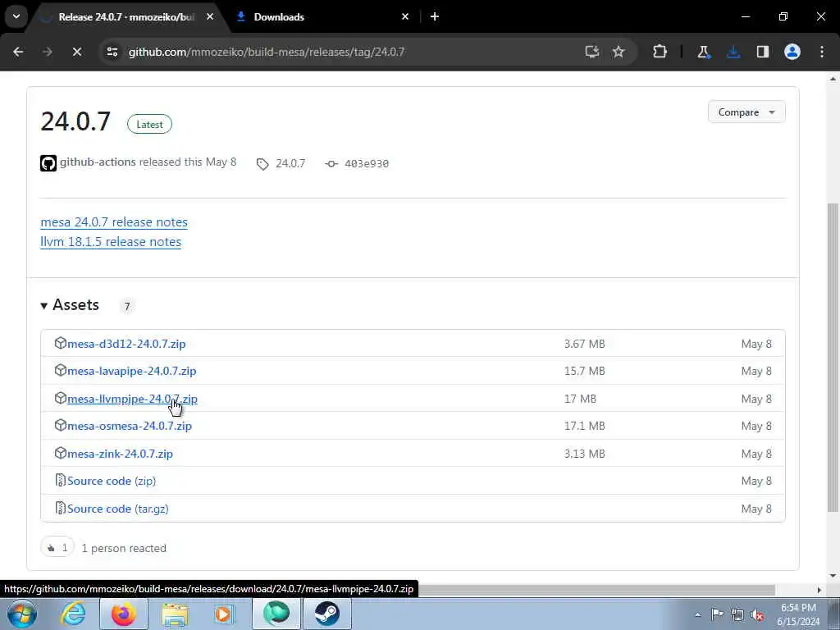Download mesa-osmesa-24.0.7.zip
Image resolution: width=840 pixels, height=630 pixels.
(130, 426)
